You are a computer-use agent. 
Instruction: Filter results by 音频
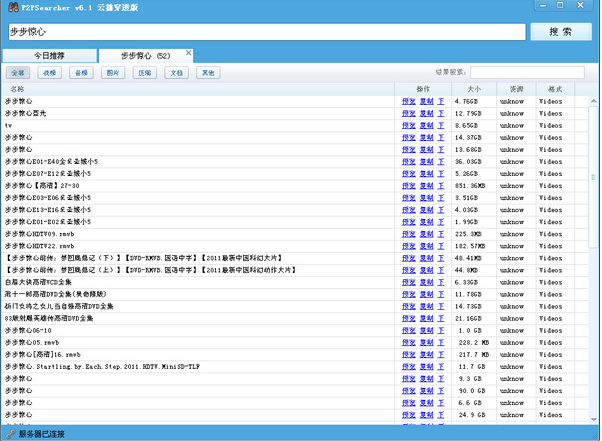(81, 73)
